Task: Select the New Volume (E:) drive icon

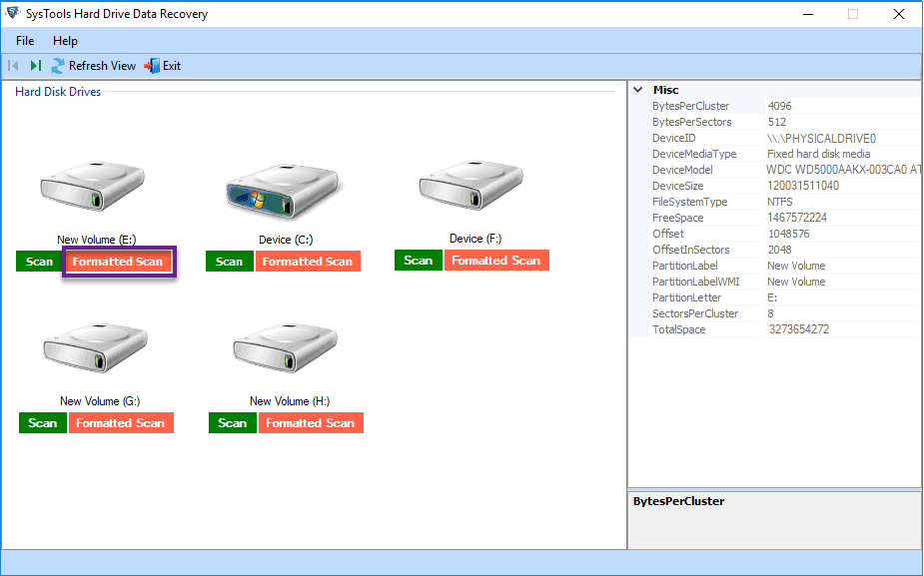Action: [93, 186]
